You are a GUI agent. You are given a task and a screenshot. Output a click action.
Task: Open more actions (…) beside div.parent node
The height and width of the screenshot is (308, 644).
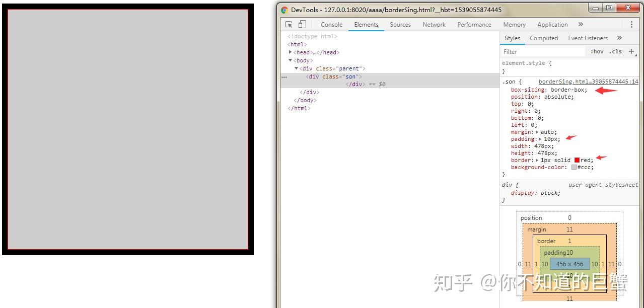point(284,76)
